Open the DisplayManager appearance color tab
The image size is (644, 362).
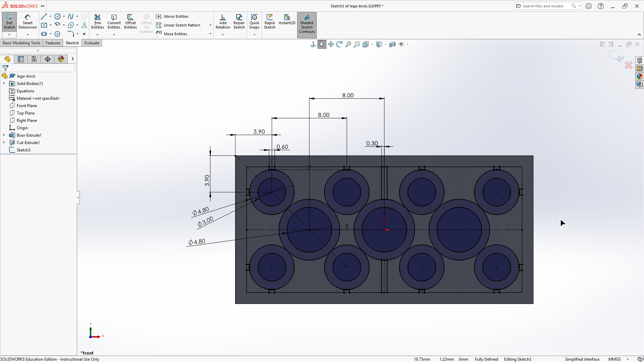(x=61, y=59)
